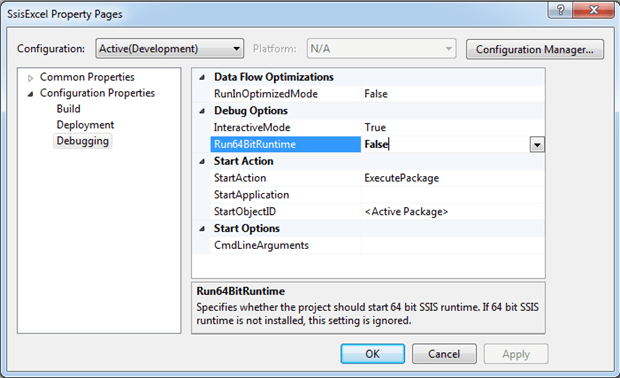Collapse the Start Options section
620x378 pixels.
tap(202, 229)
